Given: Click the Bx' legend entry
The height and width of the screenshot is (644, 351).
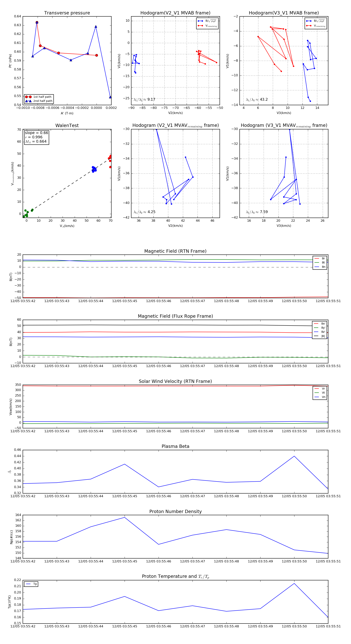Looking at the screenshot, I should click(320, 324).
